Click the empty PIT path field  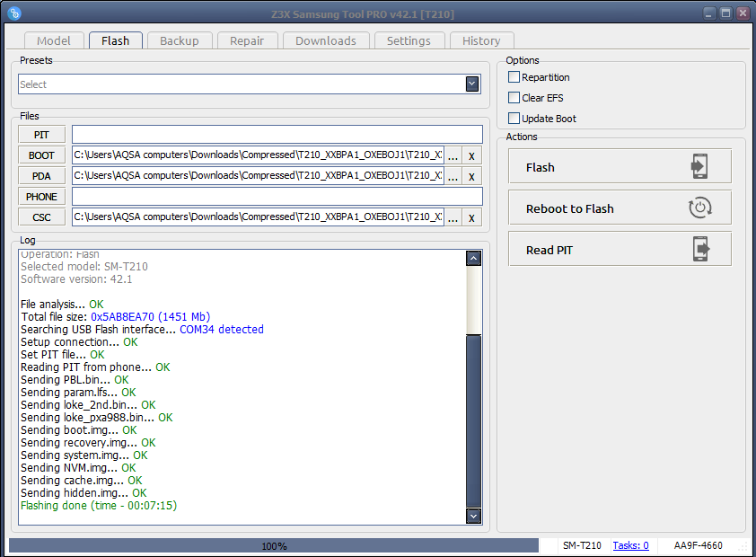point(277,135)
